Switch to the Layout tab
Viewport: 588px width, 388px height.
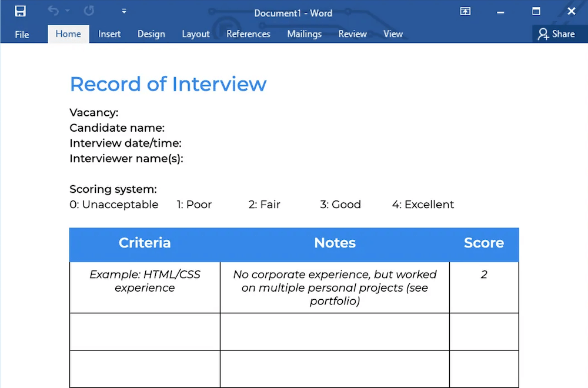point(196,34)
